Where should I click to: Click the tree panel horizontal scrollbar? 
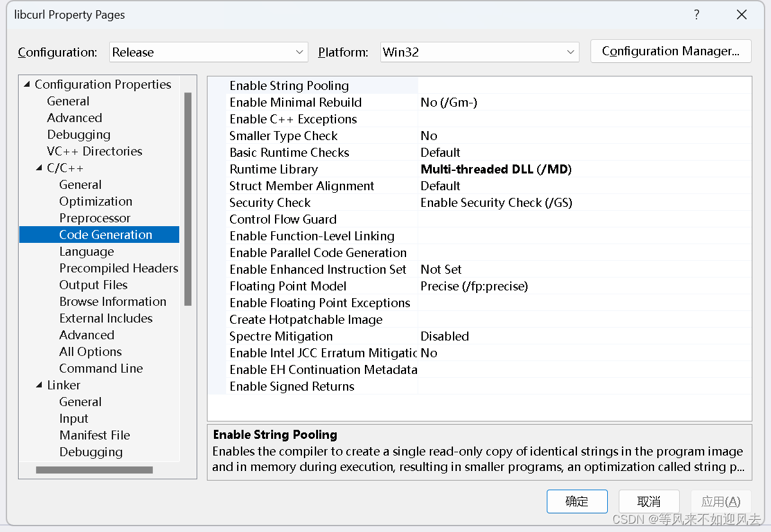pos(94,470)
